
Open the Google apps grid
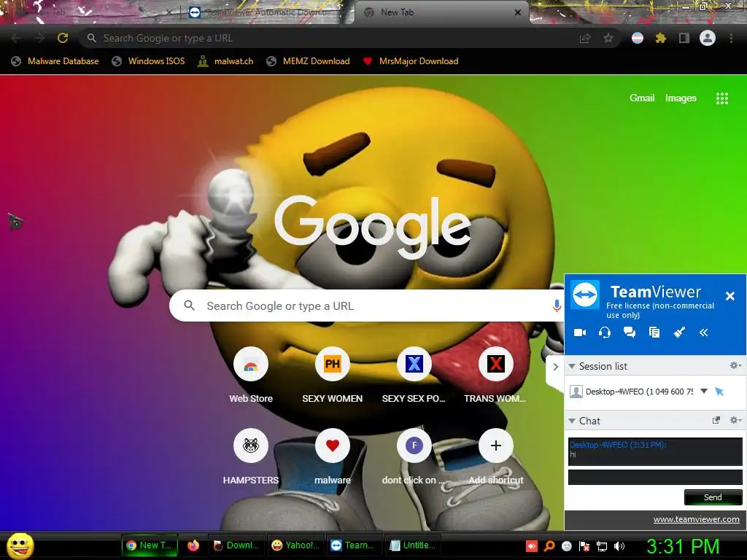pyautogui.click(x=721, y=98)
